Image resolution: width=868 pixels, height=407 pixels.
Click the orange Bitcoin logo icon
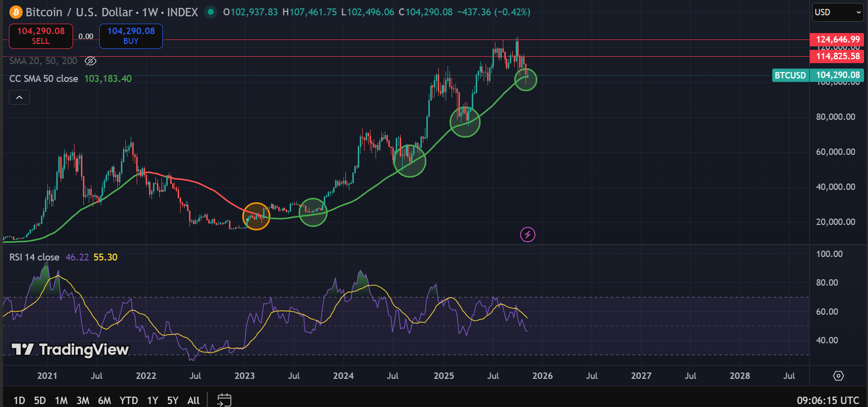[16, 12]
